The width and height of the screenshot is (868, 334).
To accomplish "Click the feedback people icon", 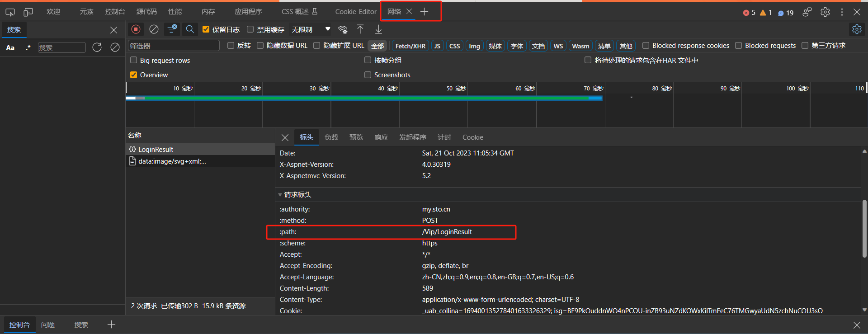I will [x=807, y=12].
